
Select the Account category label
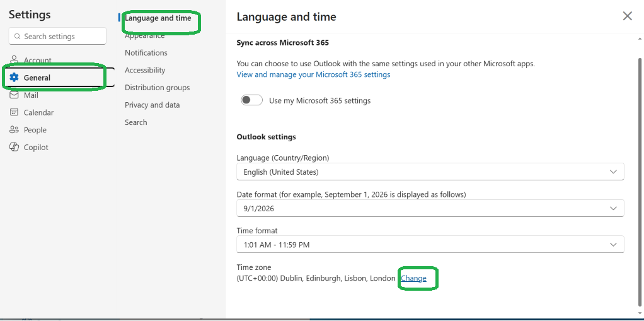tap(37, 60)
